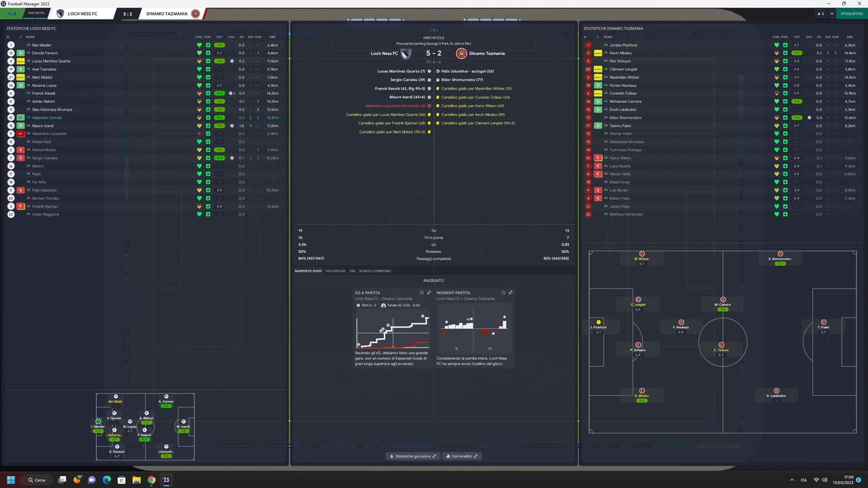The height and width of the screenshot is (488, 868).
Task: Click Alexandre Lacazette infortunato event
Action: [395, 106]
